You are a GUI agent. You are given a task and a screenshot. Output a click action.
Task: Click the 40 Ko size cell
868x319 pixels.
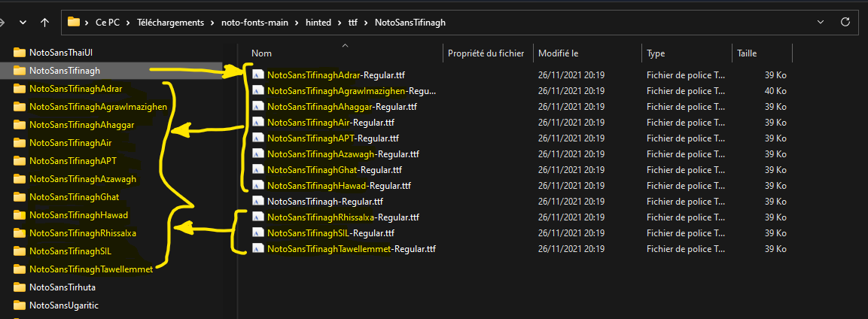coord(775,90)
